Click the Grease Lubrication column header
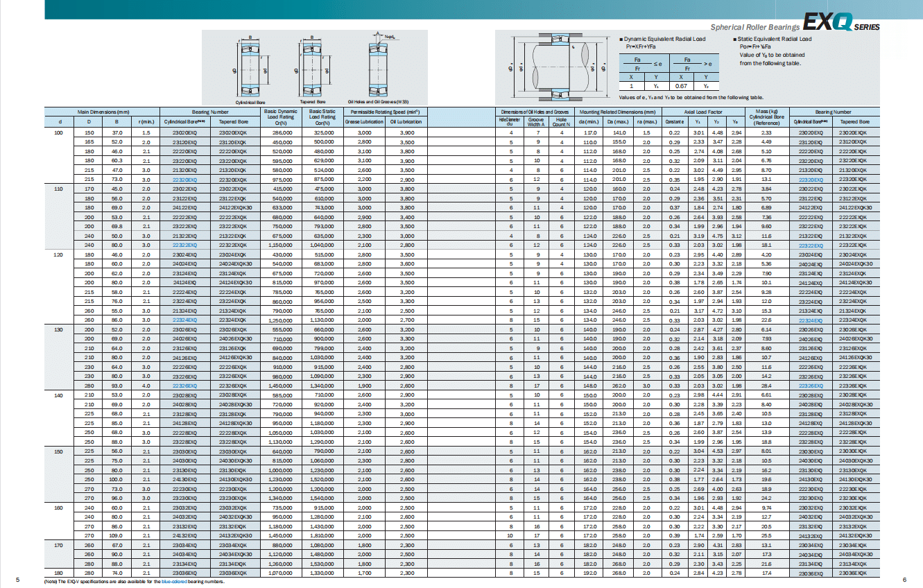This screenshot has height=588, width=923. click(364, 122)
